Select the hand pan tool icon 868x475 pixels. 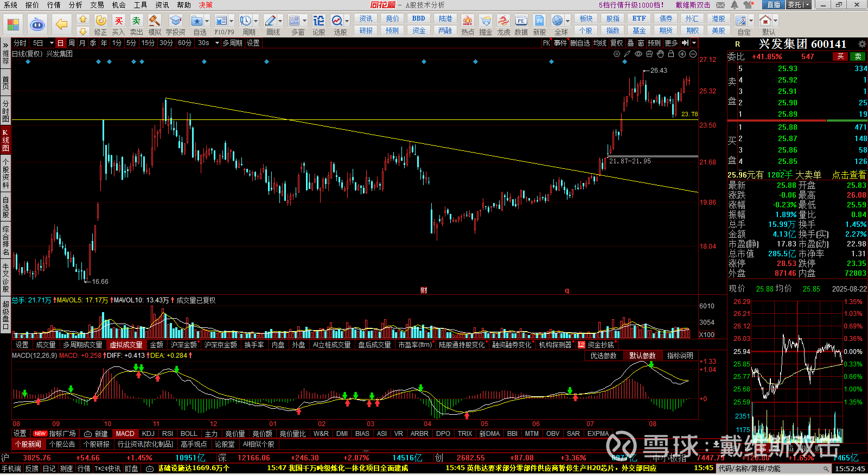coord(660,54)
